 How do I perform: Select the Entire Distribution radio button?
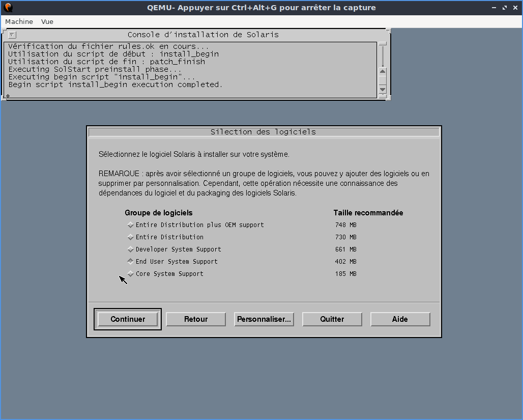click(x=130, y=237)
